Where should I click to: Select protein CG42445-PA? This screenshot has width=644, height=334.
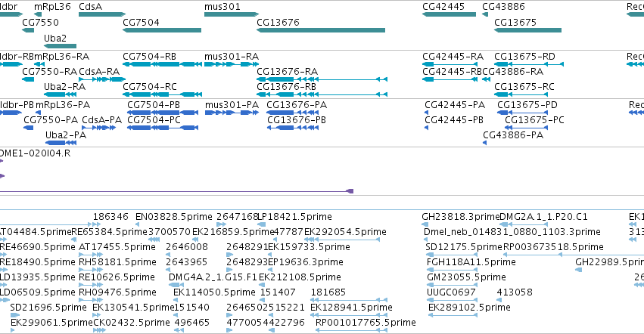[x=455, y=105]
